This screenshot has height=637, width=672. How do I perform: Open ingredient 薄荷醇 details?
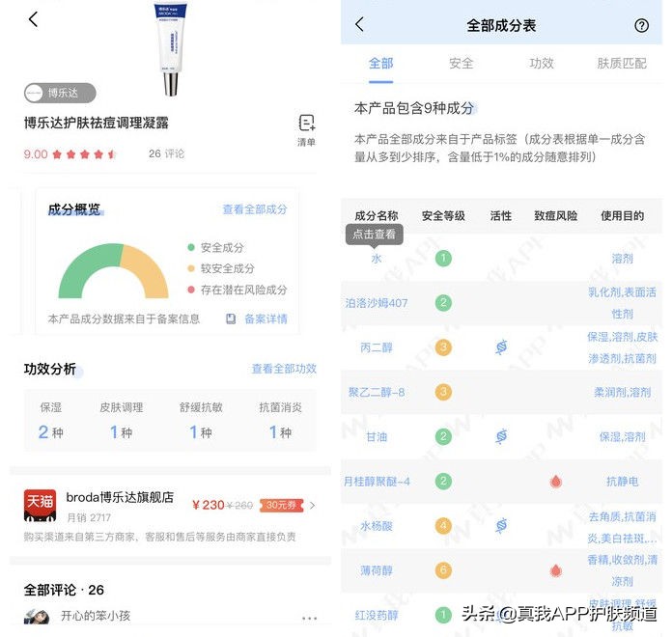click(x=377, y=570)
